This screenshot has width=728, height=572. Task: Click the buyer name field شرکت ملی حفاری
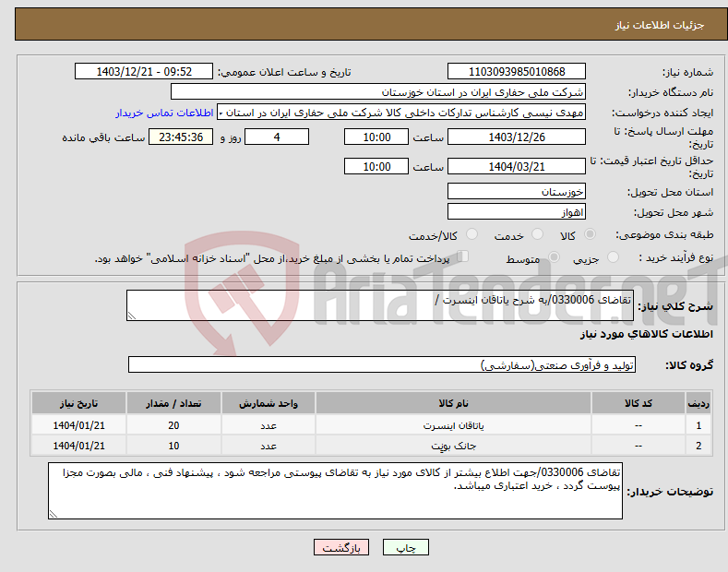(378, 92)
